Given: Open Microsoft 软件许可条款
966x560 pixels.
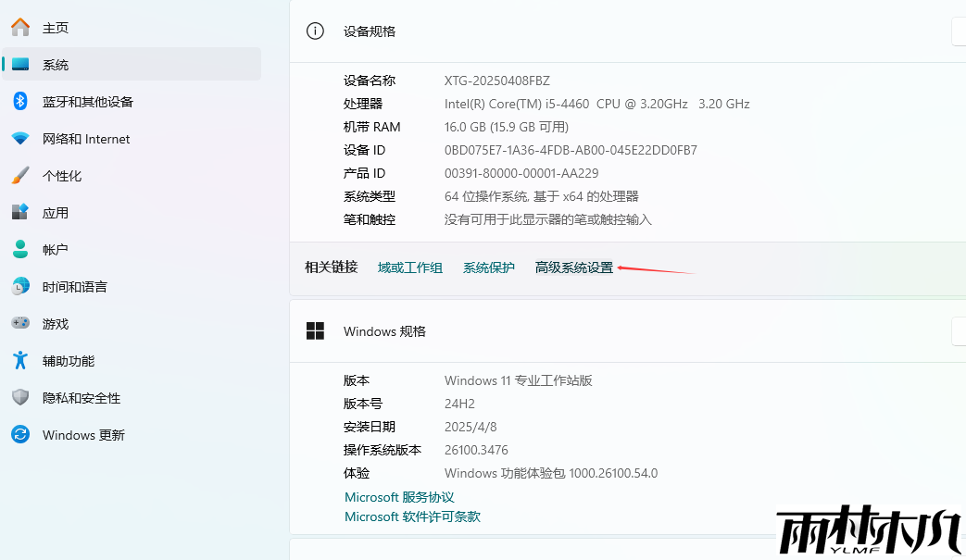Looking at the screenshot, I should click(x=413, y=516).
